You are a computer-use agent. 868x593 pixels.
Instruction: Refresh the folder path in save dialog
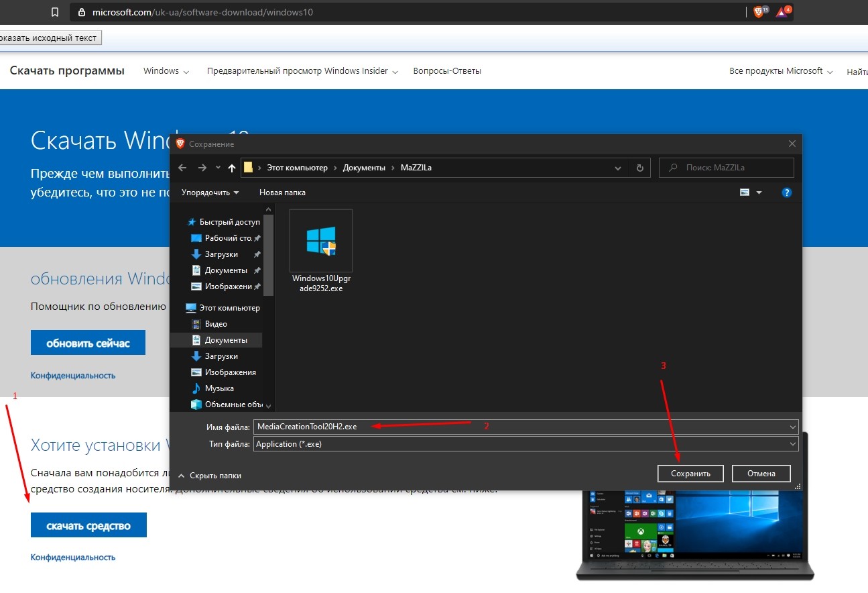pos(640,168)
